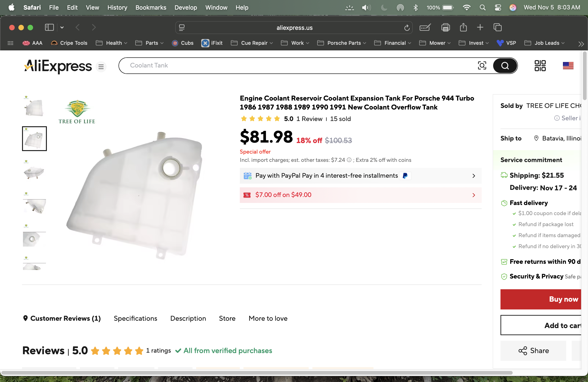Open the bookmarks apps grid icon
The image size is (588, 382).
coord(10,43)
